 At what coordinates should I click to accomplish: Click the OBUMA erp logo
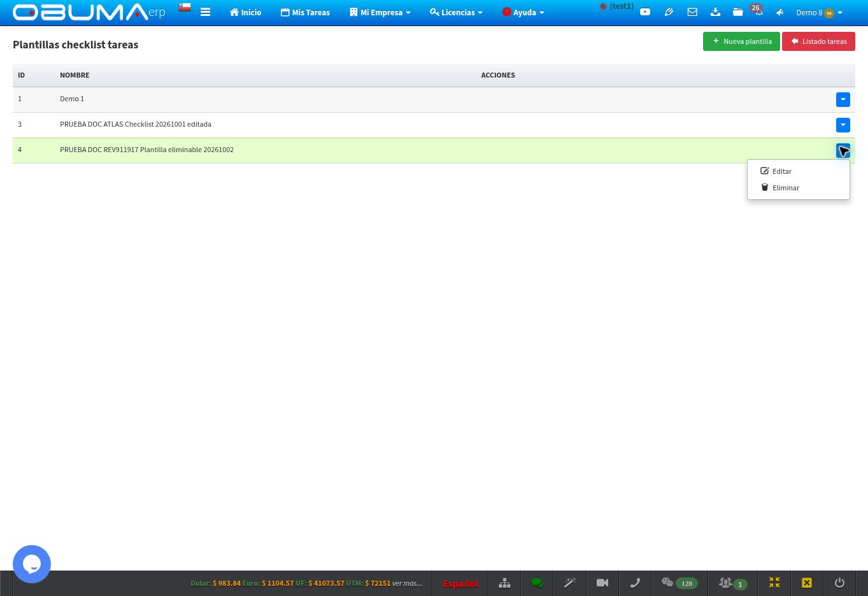[x=89, y=12]
